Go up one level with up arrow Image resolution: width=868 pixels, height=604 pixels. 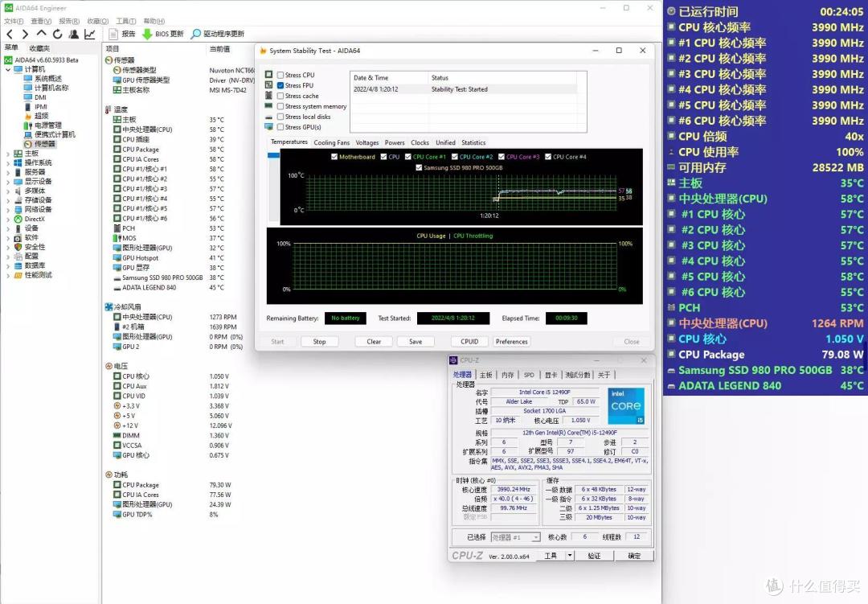(x=41, y=35)
